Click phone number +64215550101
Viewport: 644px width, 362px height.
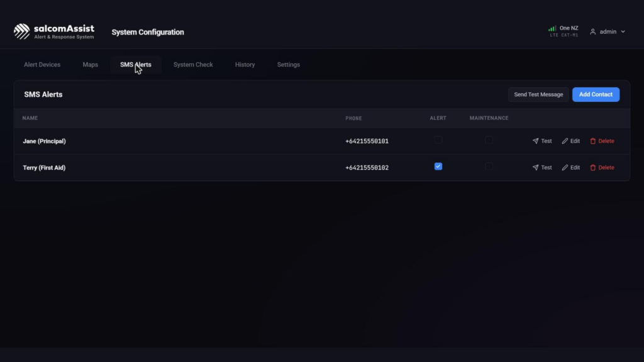(367, 141)
